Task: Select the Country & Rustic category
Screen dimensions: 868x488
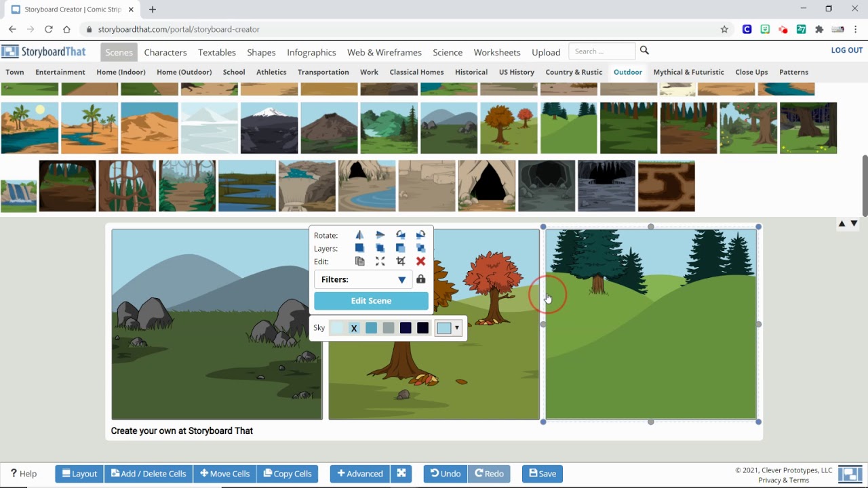Action: pyautogui.click(x=574, y=72)
